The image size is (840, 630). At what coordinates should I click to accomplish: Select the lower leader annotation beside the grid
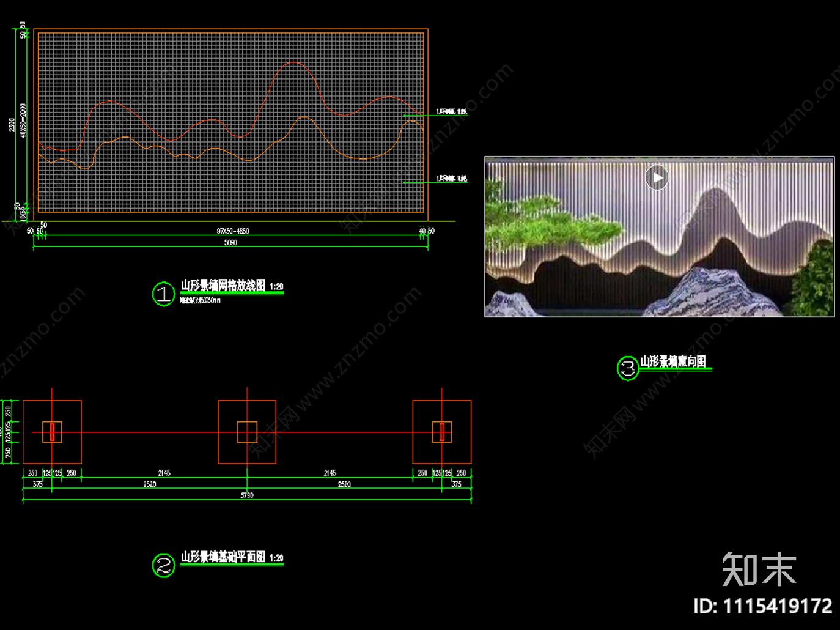coord(451,179)
